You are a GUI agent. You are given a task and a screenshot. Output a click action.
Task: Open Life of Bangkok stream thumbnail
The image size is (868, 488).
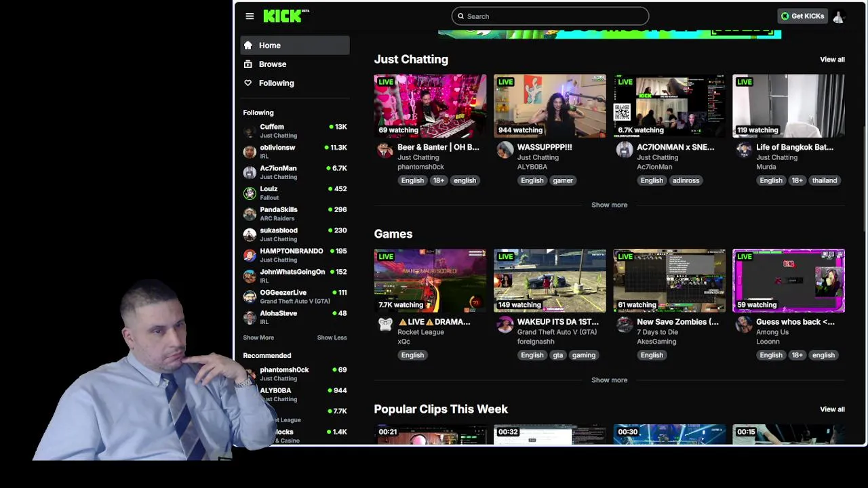tap(789, 106)
